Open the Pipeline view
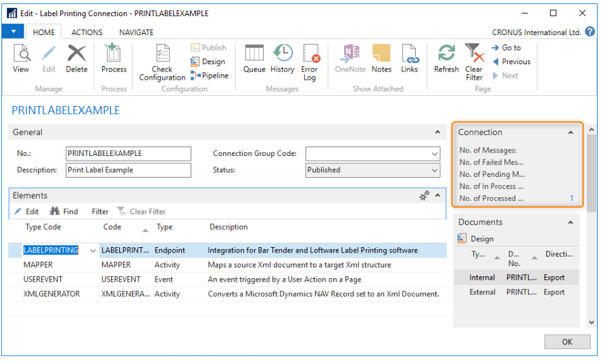 210,76
